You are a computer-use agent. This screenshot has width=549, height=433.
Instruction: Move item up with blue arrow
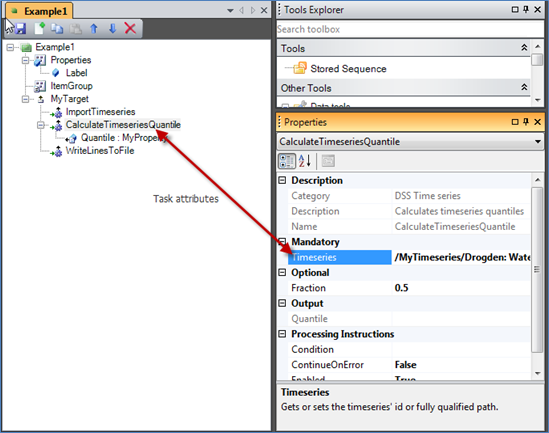94,28
